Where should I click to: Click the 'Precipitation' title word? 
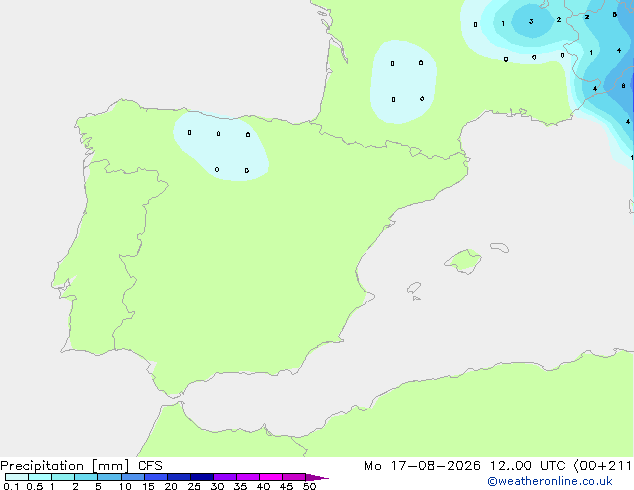click(42, 466)
